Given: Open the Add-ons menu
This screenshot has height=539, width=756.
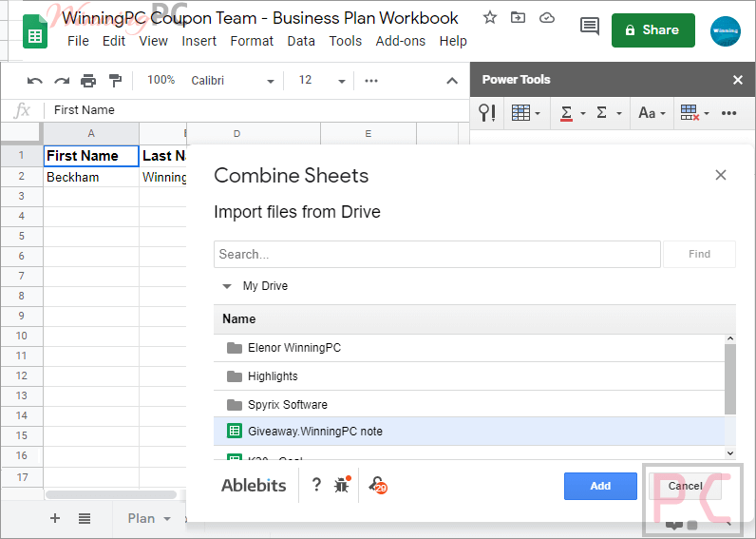Looking at the screenshot, I should coord(400,41).
